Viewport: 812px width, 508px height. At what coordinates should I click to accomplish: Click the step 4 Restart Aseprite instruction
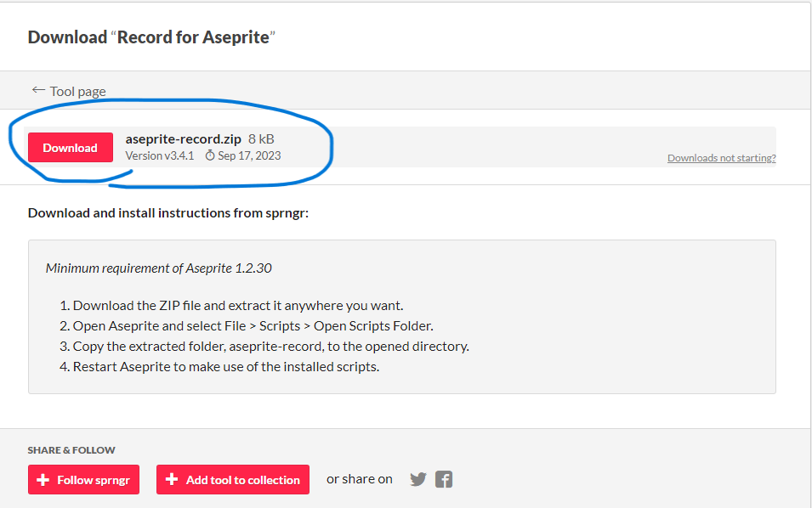pyautogui.click(x=225, y=366)
